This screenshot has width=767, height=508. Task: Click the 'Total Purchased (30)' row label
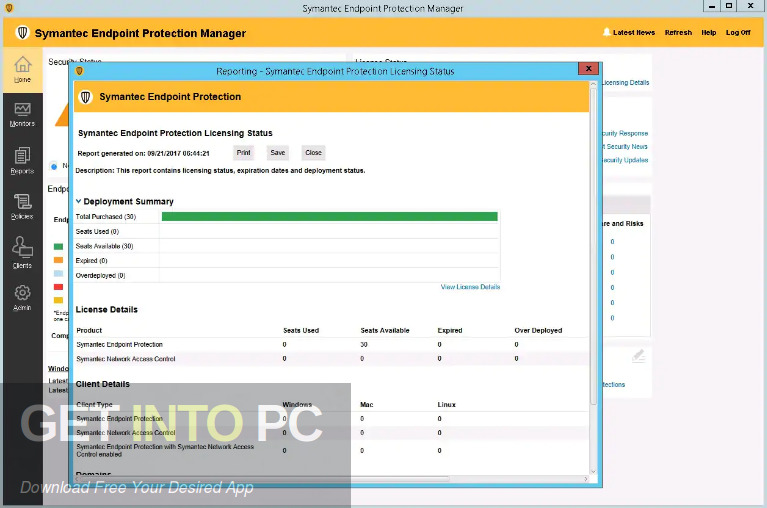point(106,217)
